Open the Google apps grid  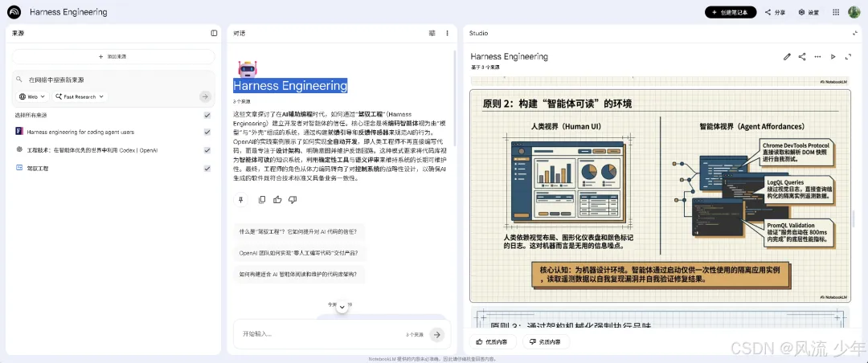836,12
